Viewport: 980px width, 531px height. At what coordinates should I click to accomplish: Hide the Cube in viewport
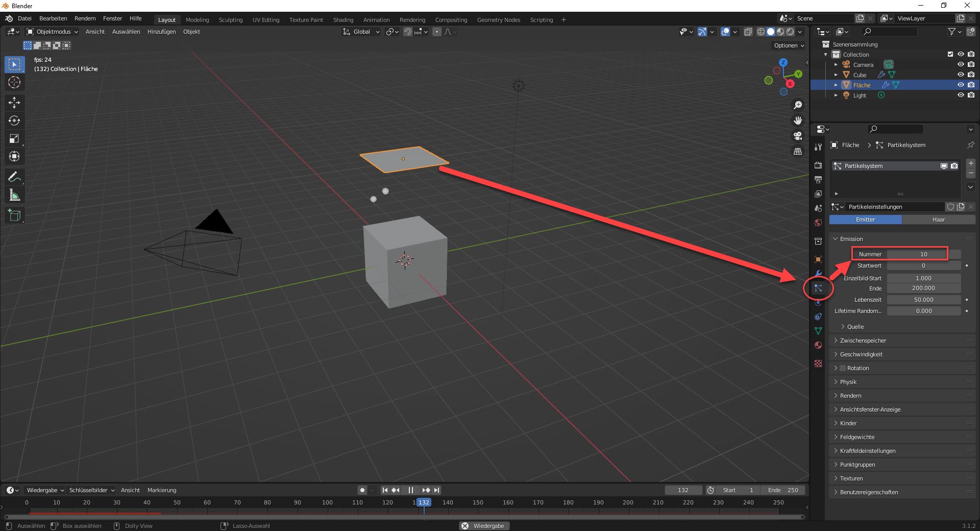[961, 75]
